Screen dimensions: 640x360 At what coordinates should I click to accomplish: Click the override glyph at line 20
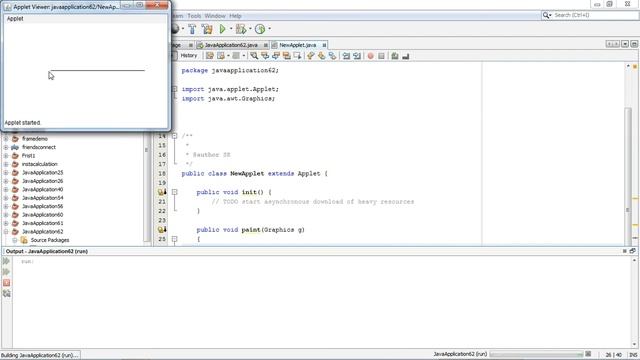162,192
